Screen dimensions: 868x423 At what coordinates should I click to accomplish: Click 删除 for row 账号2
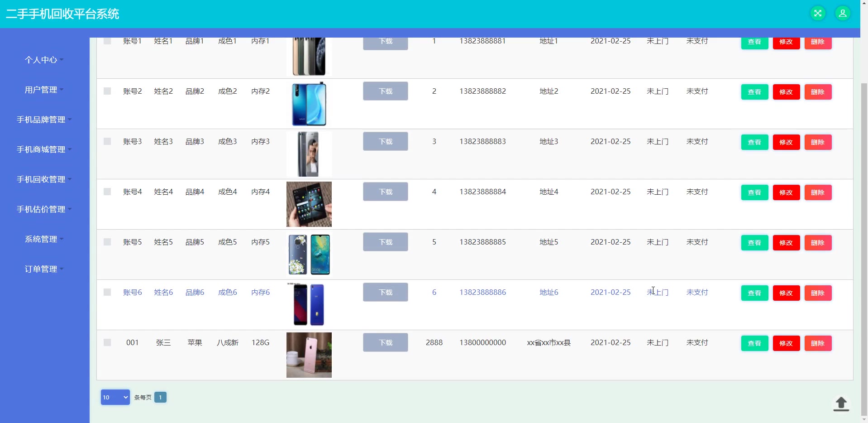(818, 92)
